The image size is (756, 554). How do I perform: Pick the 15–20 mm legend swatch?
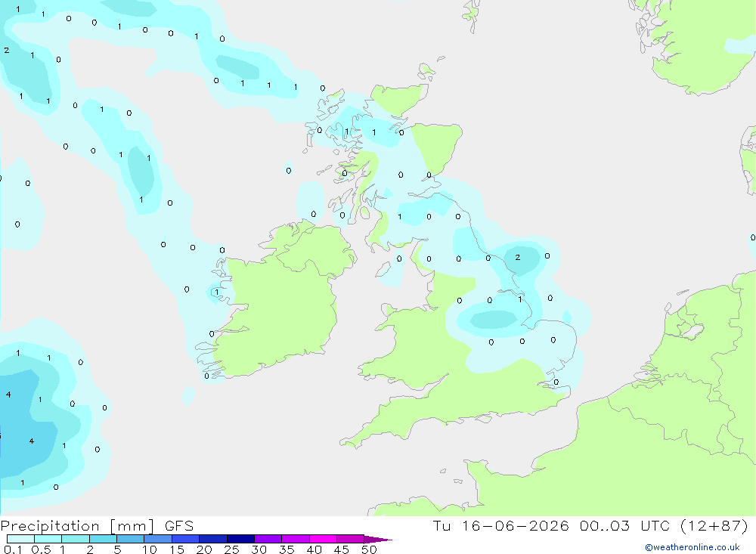[x=186, y=539]
